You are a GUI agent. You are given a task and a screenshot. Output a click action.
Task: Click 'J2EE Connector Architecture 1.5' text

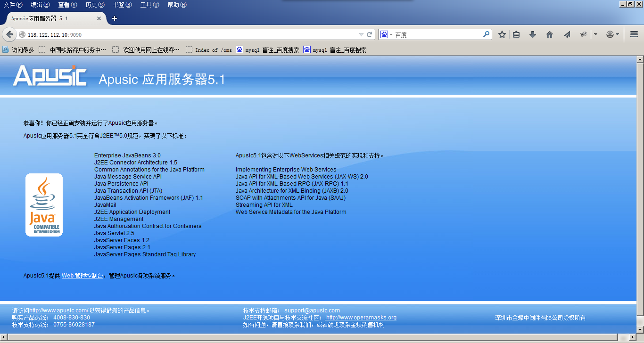click(136, 163)
